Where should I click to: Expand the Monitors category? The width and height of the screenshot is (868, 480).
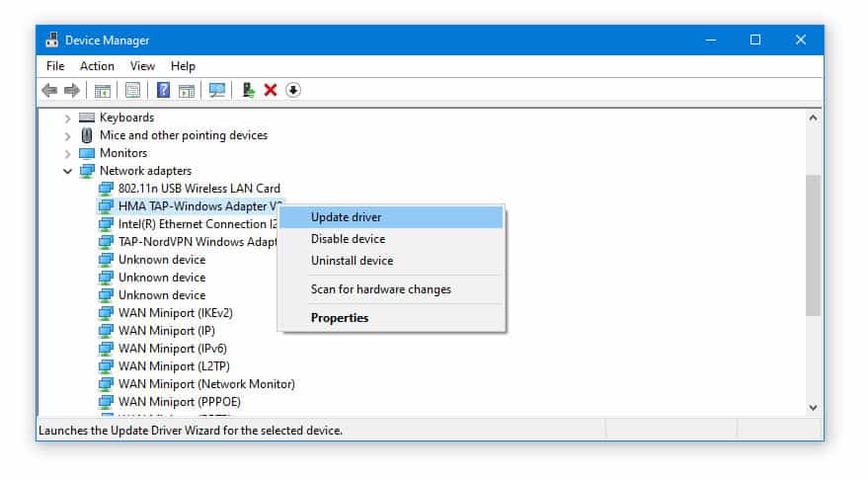point(67,153)
